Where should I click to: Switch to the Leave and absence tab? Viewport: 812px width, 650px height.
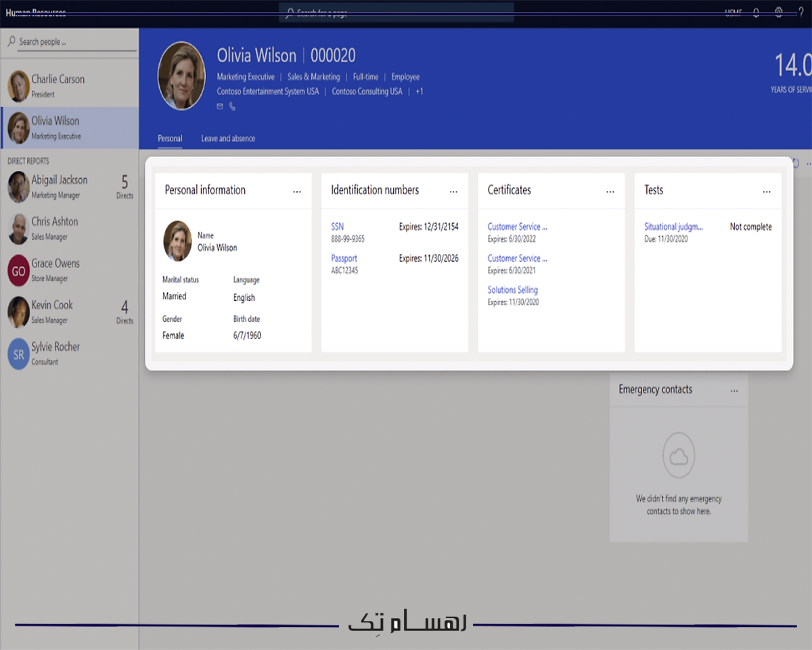pos(228,138)
